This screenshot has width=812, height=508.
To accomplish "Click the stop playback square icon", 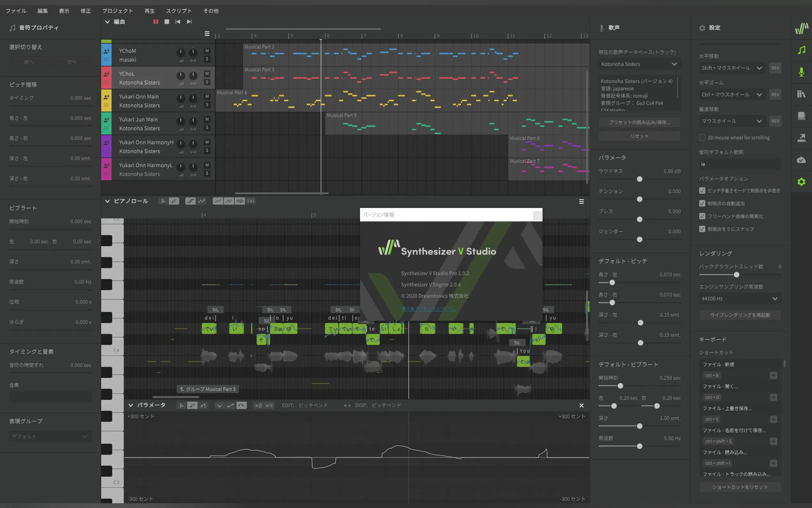I will tap(167, 21).
